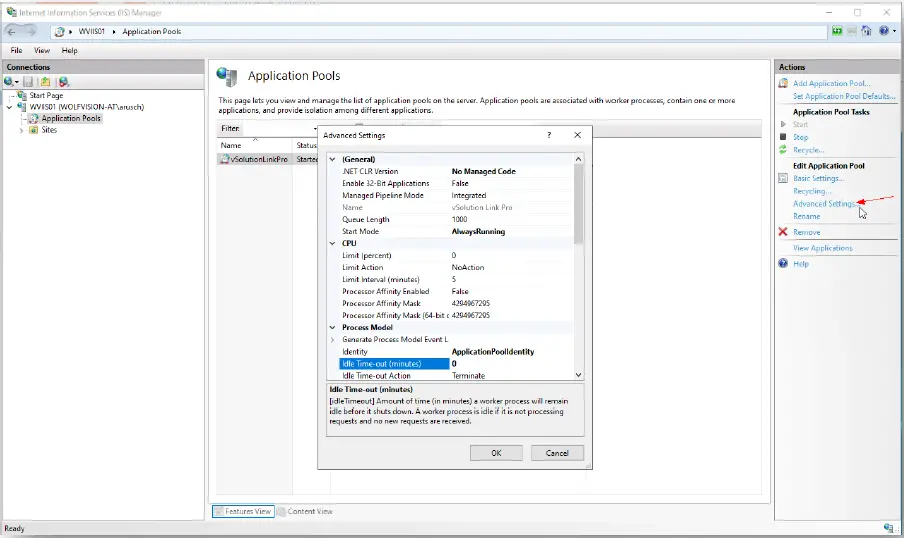Collapse the CPU settings section
904x538 pixels.
click(333, 243)
